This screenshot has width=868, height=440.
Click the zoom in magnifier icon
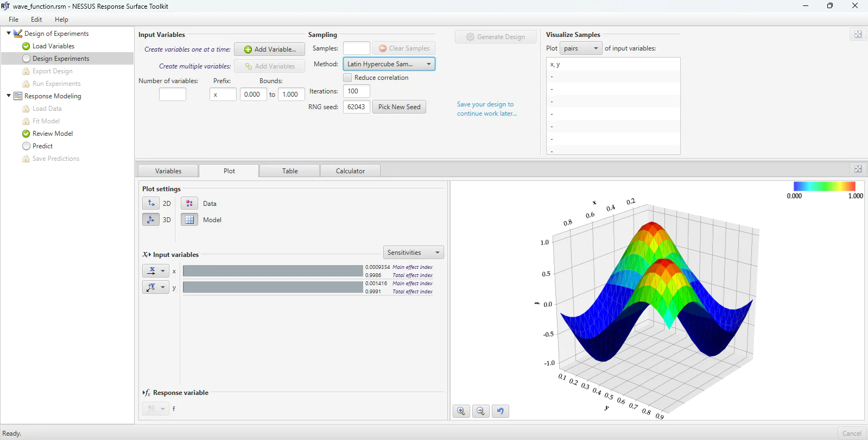[461, 411]
